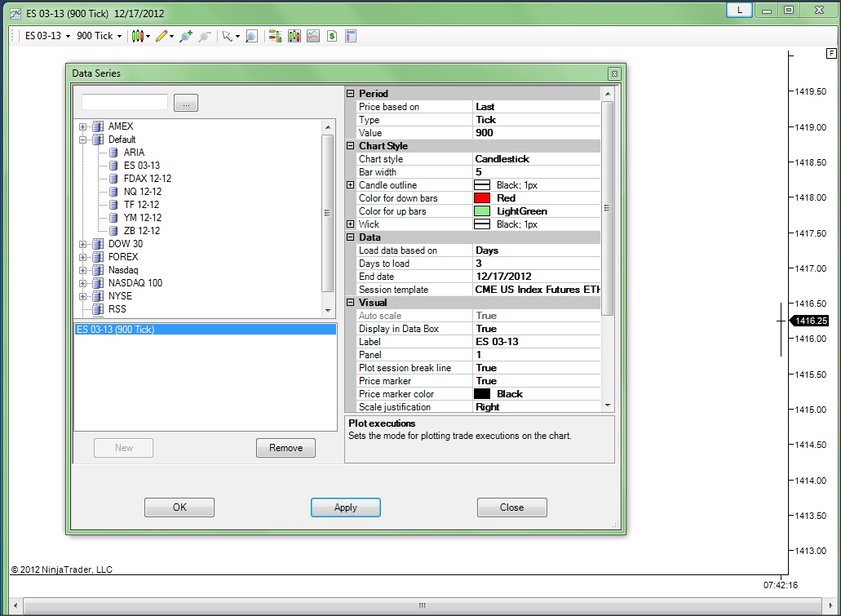
Task: Close the Data Series dialog with X
Action: coord(615,73)
